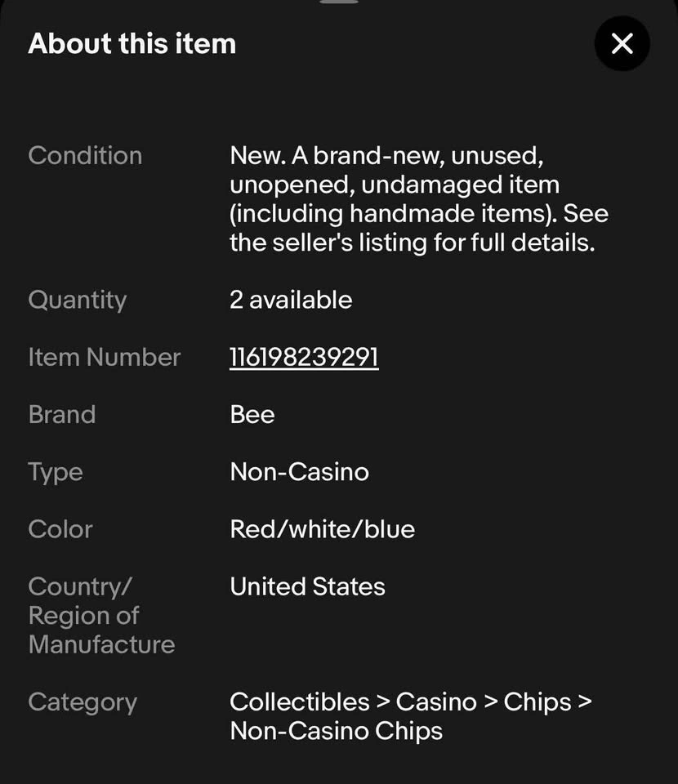Select the Quantity field label
The image size is (678, 784).
[77, 300]
